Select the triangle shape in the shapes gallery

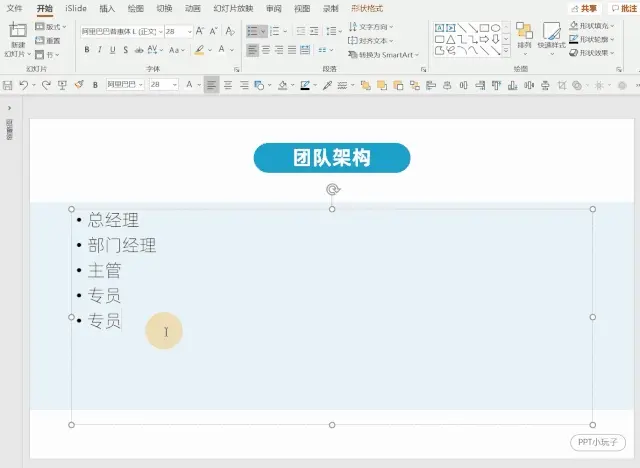coord(451,39)
